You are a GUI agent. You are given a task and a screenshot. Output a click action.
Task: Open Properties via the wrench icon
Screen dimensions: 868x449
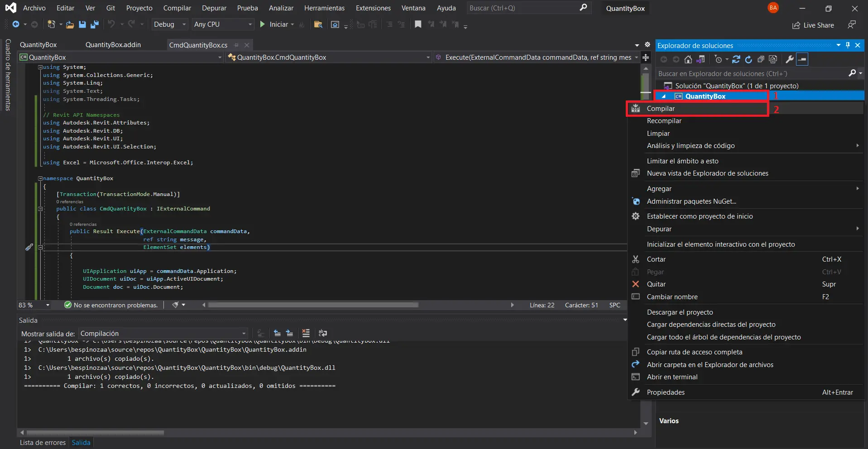[790, 59]
